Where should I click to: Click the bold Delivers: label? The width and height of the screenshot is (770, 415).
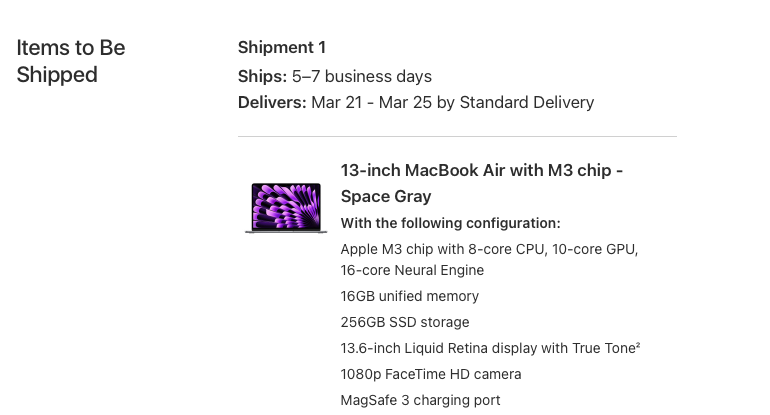(272, 102)
